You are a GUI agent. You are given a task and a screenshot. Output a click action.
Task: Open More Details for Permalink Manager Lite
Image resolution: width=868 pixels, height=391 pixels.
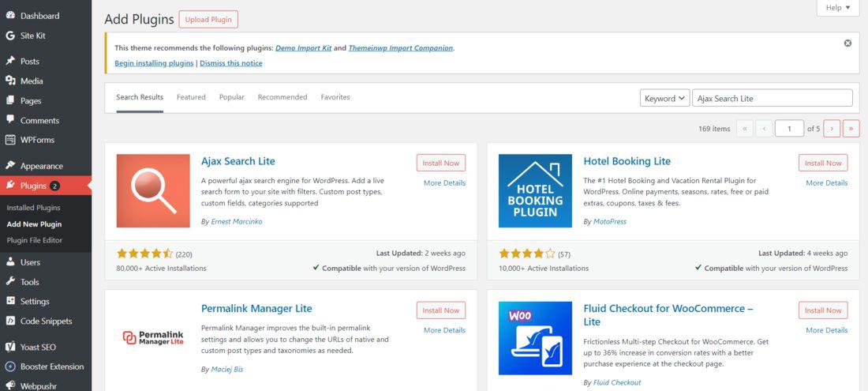[x=444, y=331]
